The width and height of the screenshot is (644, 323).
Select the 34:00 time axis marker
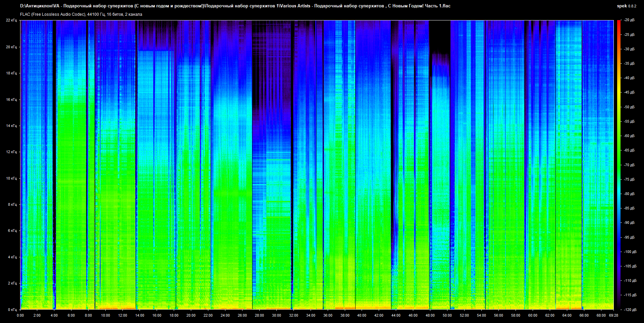[x=311, y=315]
